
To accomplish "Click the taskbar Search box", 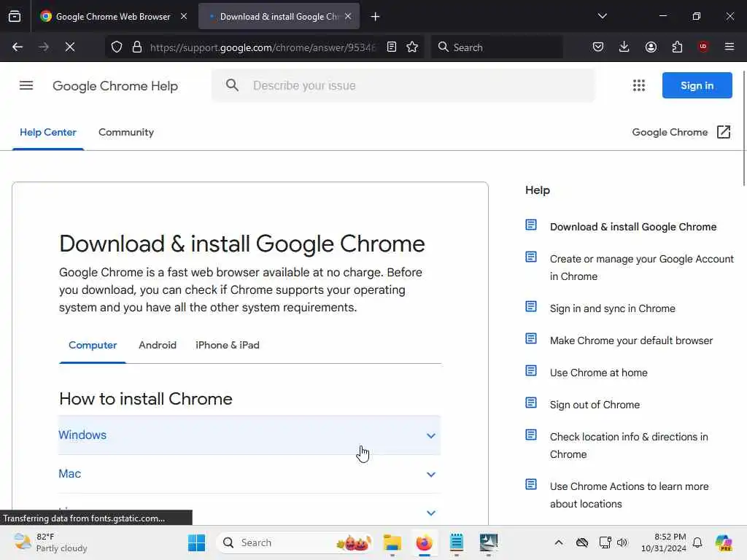I will click(x=294, y=542).
